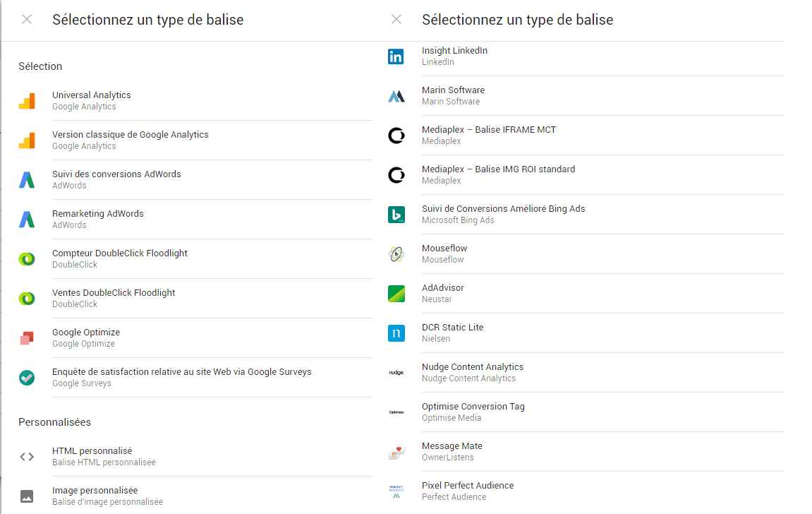
Task: Select Mediaplex – Balise IFRAME MCT
Action: click(x=586, y=136)
